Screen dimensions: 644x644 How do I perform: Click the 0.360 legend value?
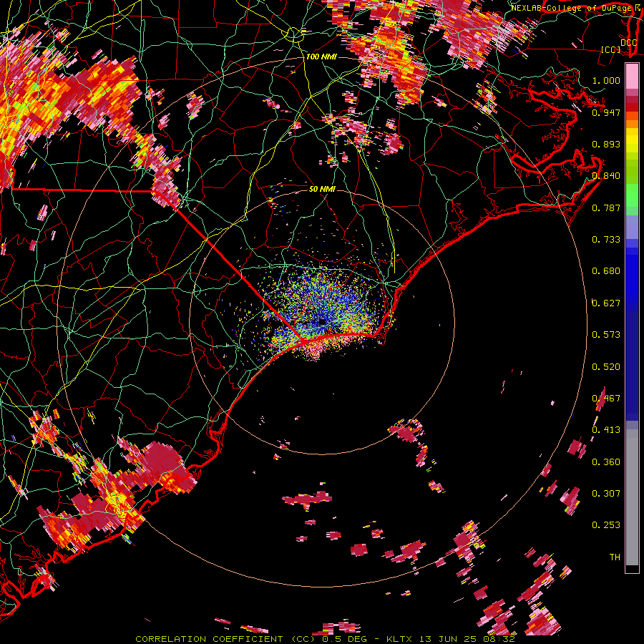pyautogui.click(x=606, y=462)
